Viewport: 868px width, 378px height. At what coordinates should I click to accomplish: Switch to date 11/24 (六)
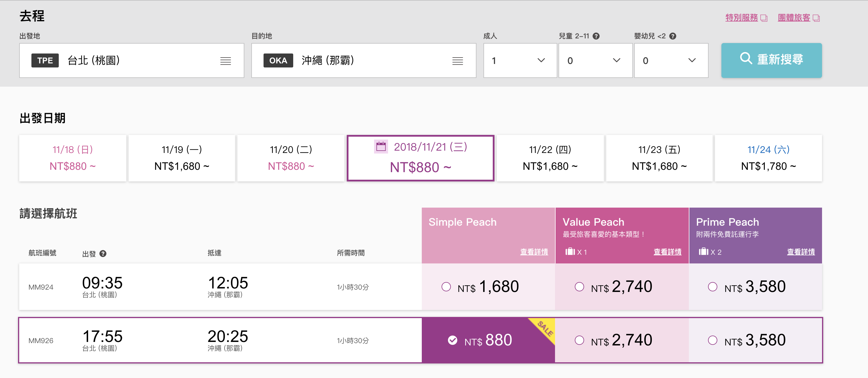[768, 158]
